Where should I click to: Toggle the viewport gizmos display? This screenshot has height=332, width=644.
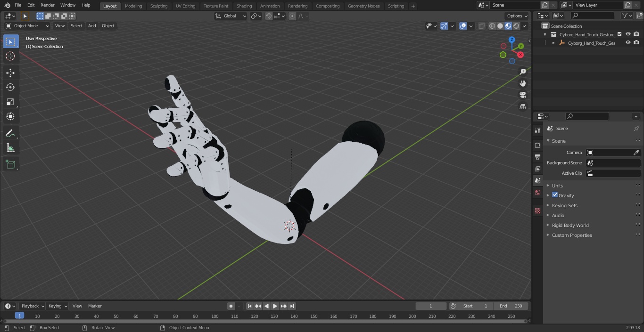click(444, 26)
